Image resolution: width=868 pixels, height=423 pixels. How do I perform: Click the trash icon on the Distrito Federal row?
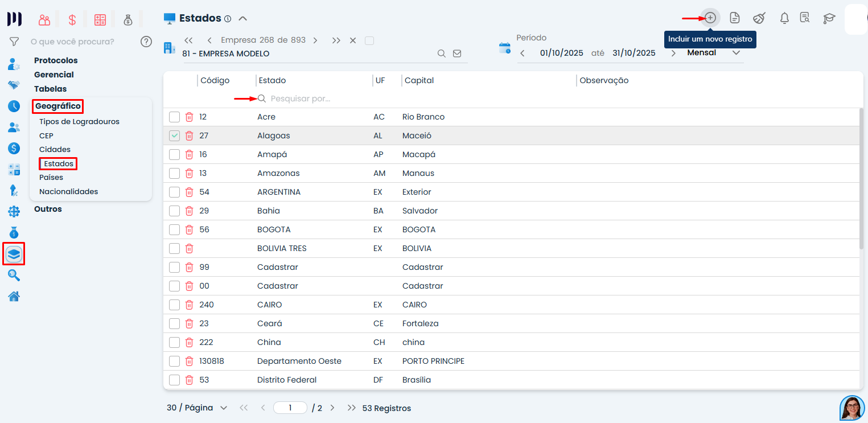[x=189, y=380]
